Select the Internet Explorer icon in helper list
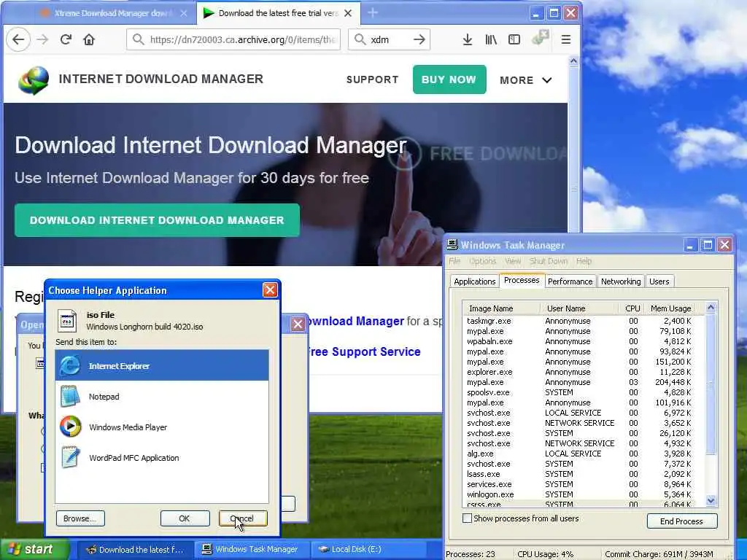Screen dimensions: 747x560 (x=71, y=366)
